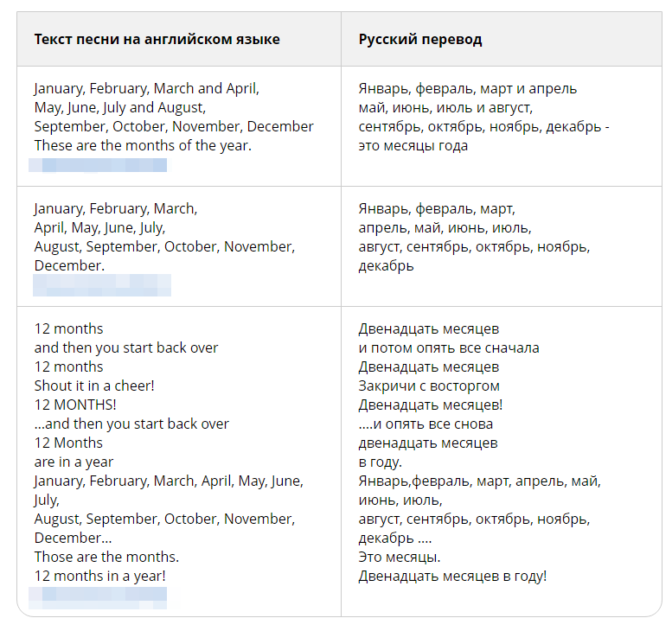The height and width of the screenshot is (631, 672).
Task: Click the line "April, May, June, July,"
Action: pyautogui.click(x=99, y=227)
